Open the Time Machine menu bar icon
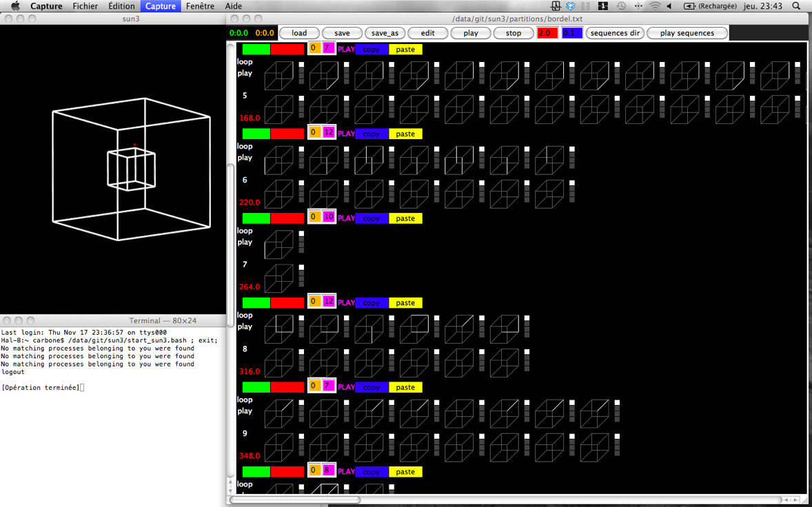The width and height of the screenshot is (812, 507). [621, 6]
